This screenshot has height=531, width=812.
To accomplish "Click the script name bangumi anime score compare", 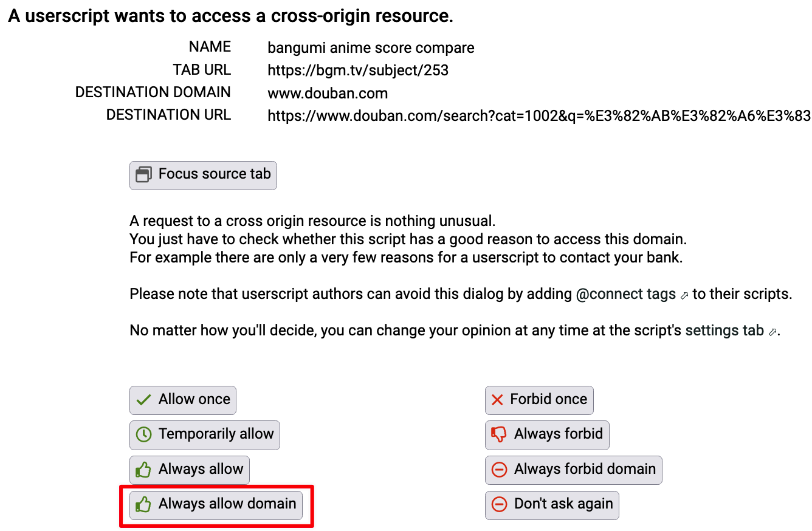I will pos(370,48).
